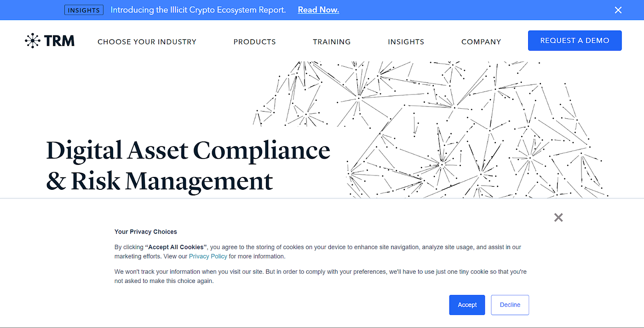
Task: Click the TRM wordmark to go home
Action: (59, 41)
